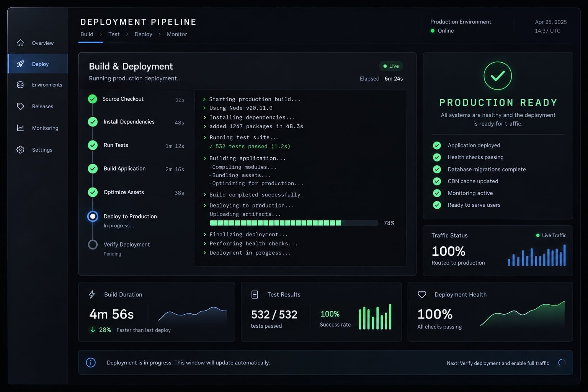Screen dimensions: 588x392
Task: Click the Build Duration lightning icon
Action: point(92,294)
